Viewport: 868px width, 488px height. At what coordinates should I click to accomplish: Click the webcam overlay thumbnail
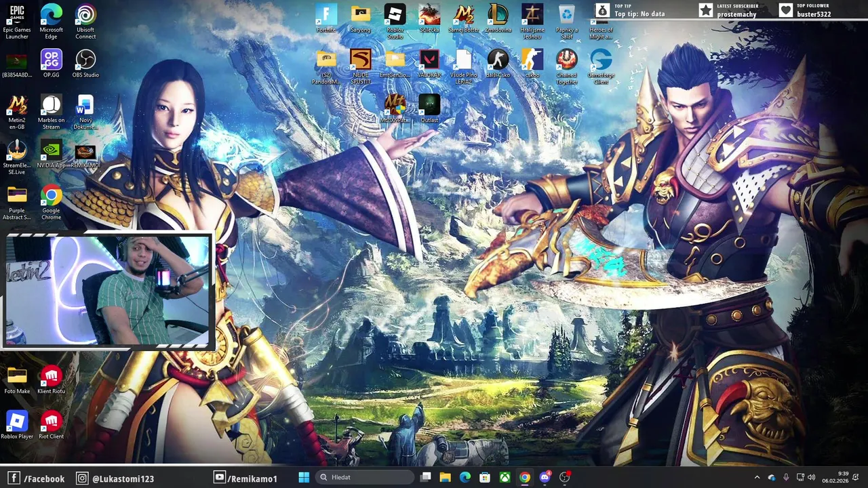click(108, 291)
